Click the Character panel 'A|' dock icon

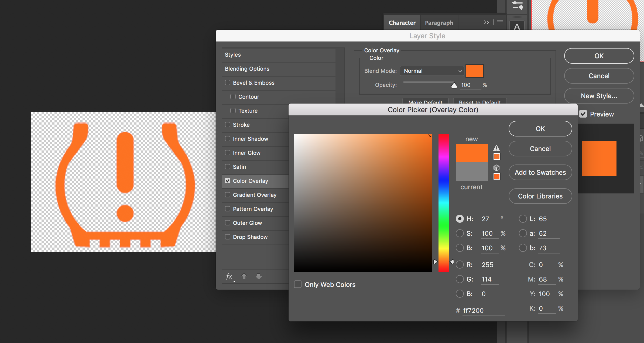coord(517,26)
